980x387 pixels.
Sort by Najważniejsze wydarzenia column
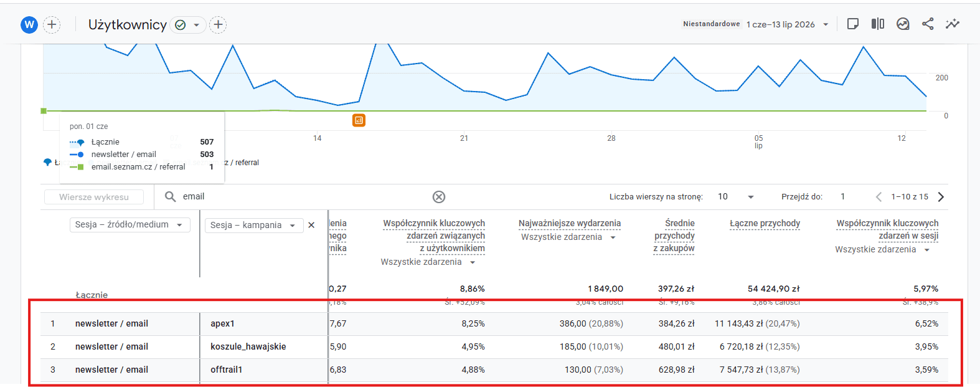pos(570,223)
